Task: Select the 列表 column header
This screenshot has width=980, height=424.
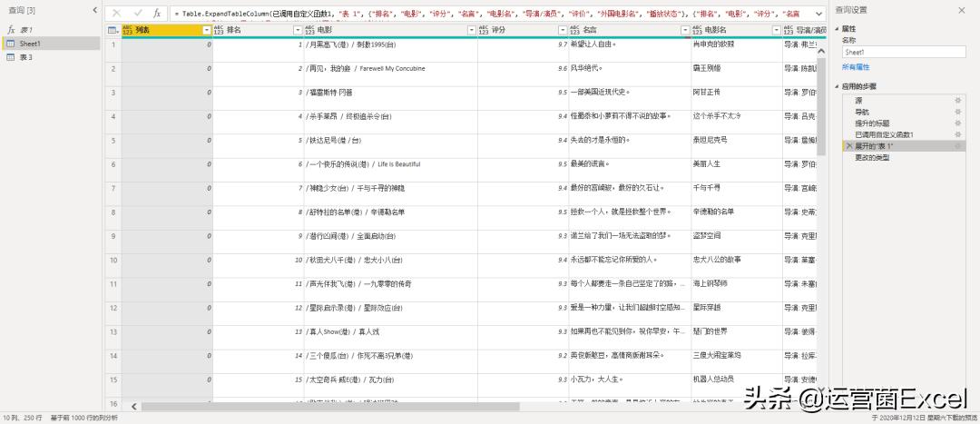Action: 167,30
